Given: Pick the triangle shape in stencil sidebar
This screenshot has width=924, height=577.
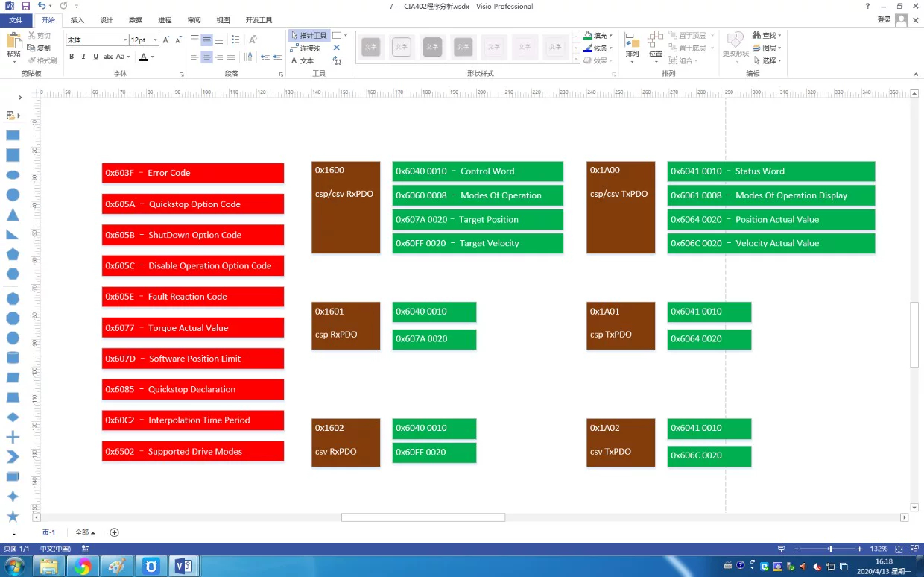Looking at the screenshot, I should point(13,215).
